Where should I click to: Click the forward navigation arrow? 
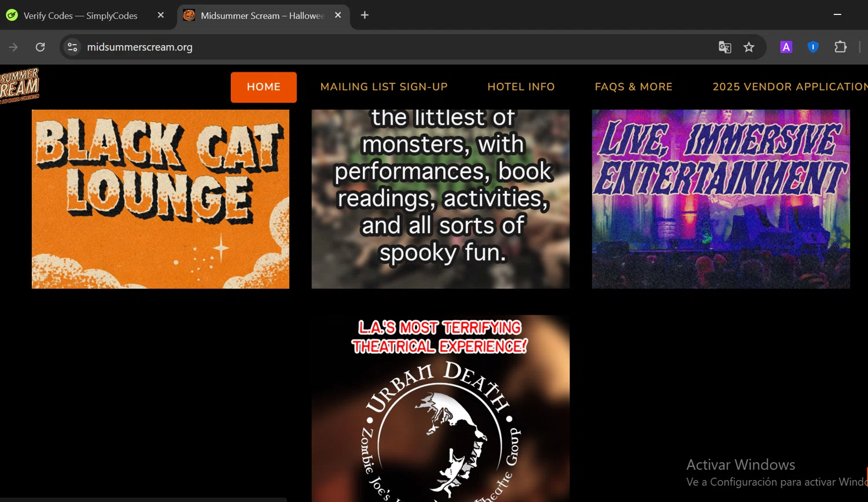click(x=13, y=47)
